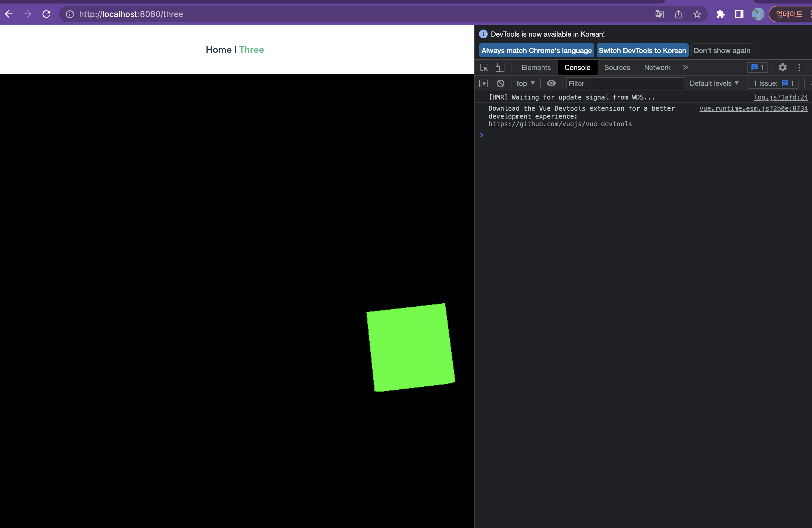Click the inspect element picker icon
The width and height of the screenshot is (812, 528).
[x=484, y=68]
